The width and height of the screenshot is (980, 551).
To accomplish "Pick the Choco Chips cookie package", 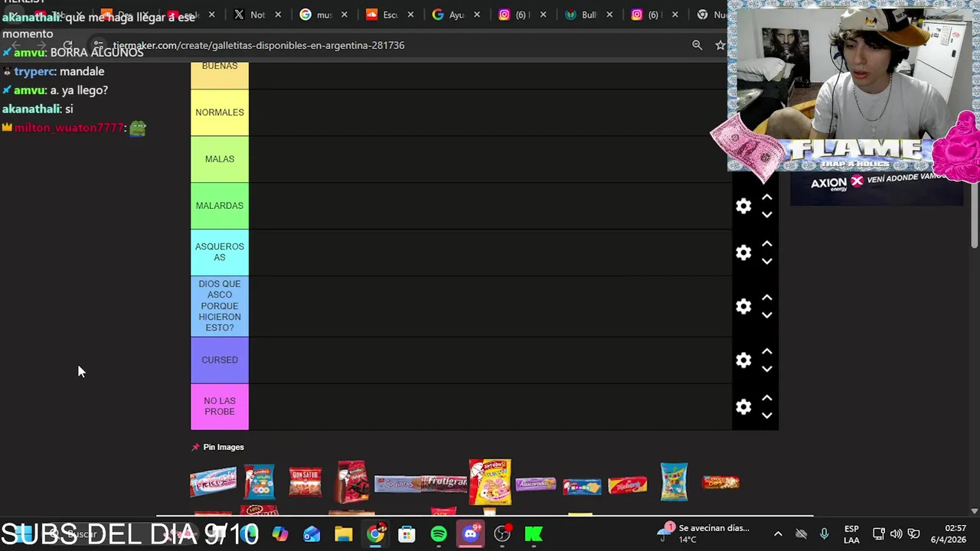I will coord(720,482).
